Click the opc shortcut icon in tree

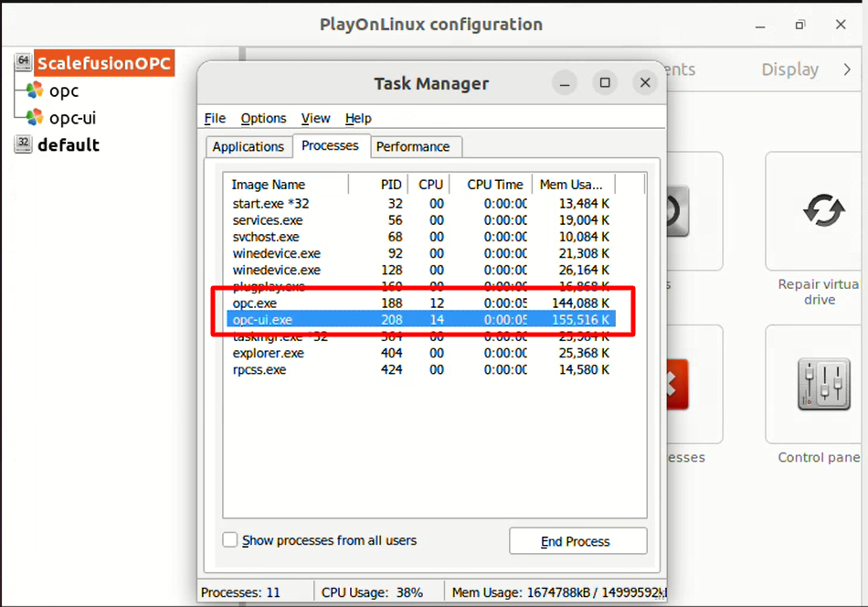coord(35,90)
